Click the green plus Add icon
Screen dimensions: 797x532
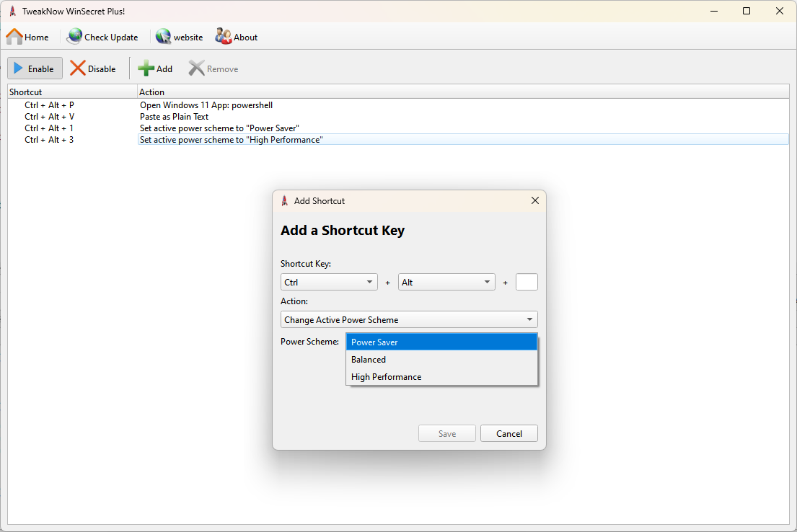click(x=146, y=68)
